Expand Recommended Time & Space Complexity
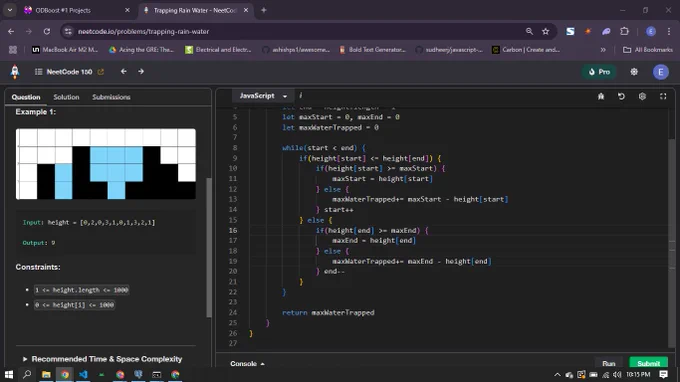This screenshot has width=680, height=382. tap(102, 359)
